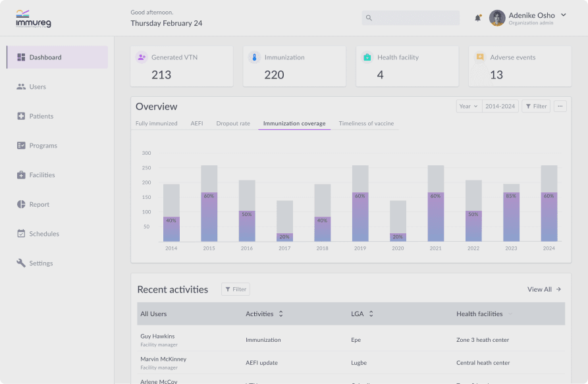The image size is (588, 384).
Task: Click the Users sidebar icon
Action: 21,87
